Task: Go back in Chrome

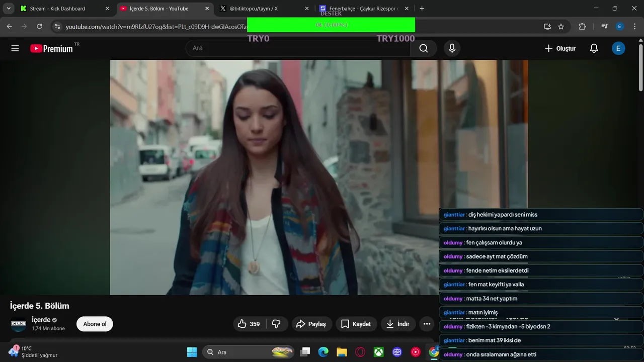Action: pos(9,26)
